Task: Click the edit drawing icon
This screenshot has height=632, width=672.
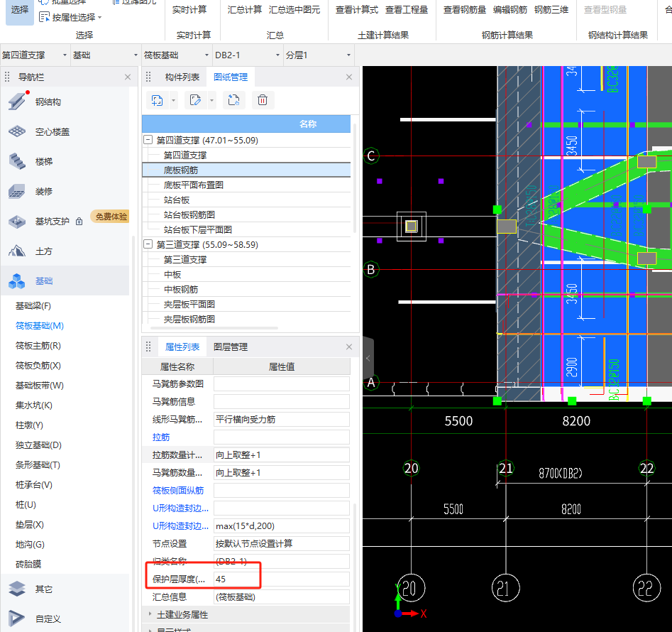Action: pyautogui.click(x=195, y=100)
